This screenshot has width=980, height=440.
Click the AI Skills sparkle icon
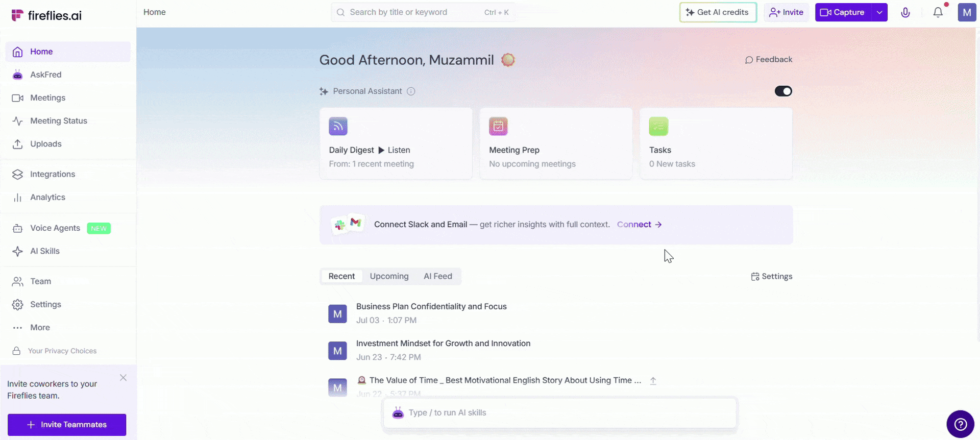[x=17, y=251]
